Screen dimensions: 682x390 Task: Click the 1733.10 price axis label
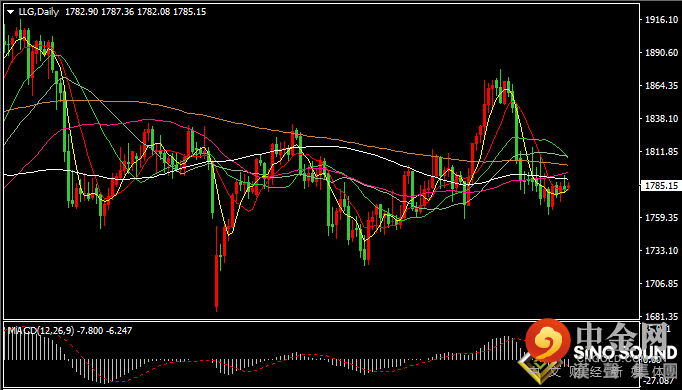tap(661, 250)
